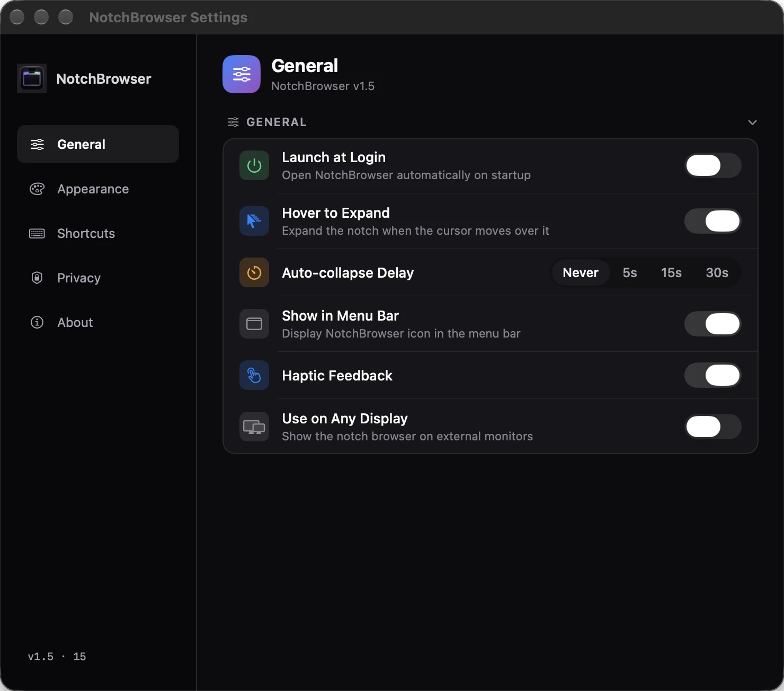Toggle the Hover to Expand switch
This screenshot has height=691, width=784.
(x=712, y=221)
